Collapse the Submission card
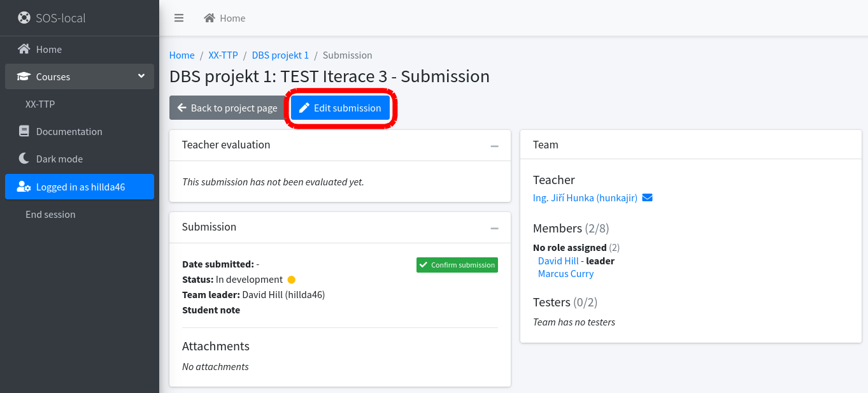 (495, 228)
